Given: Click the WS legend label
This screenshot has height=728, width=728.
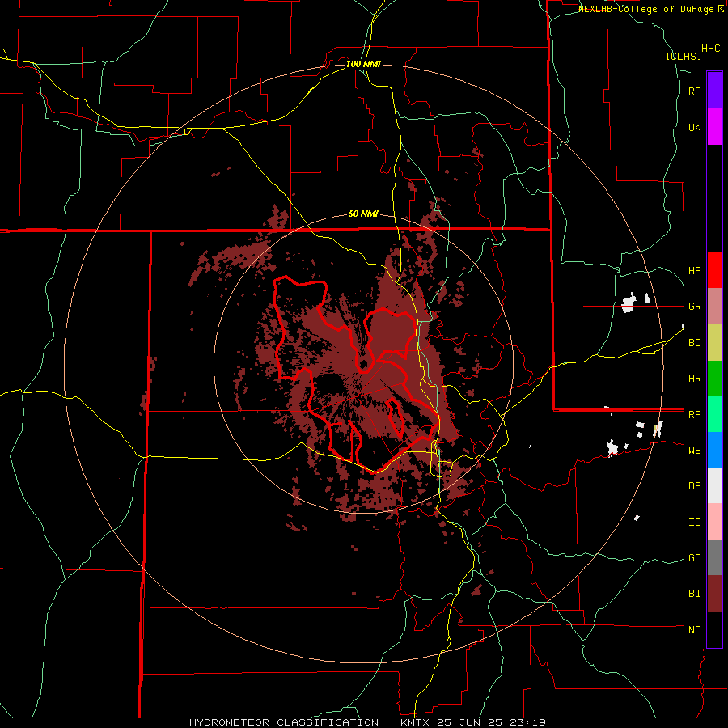Looking at the screenshot, I should click(x=694, y=450).
